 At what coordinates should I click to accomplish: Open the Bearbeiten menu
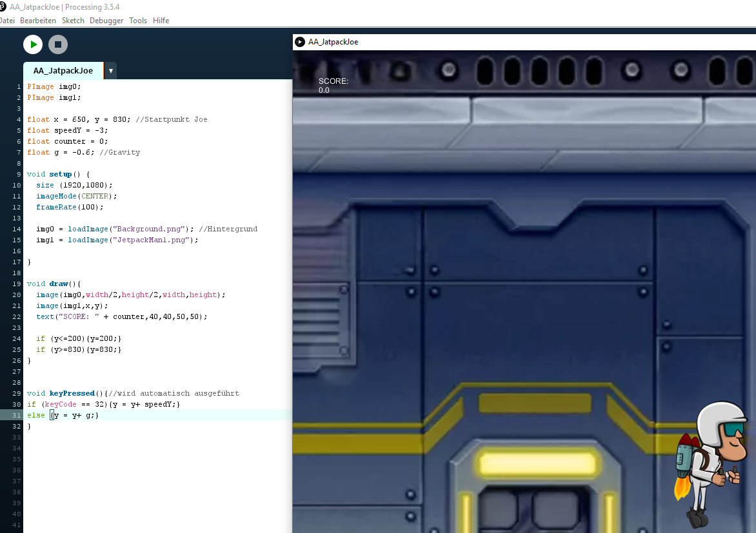[37, 20]
